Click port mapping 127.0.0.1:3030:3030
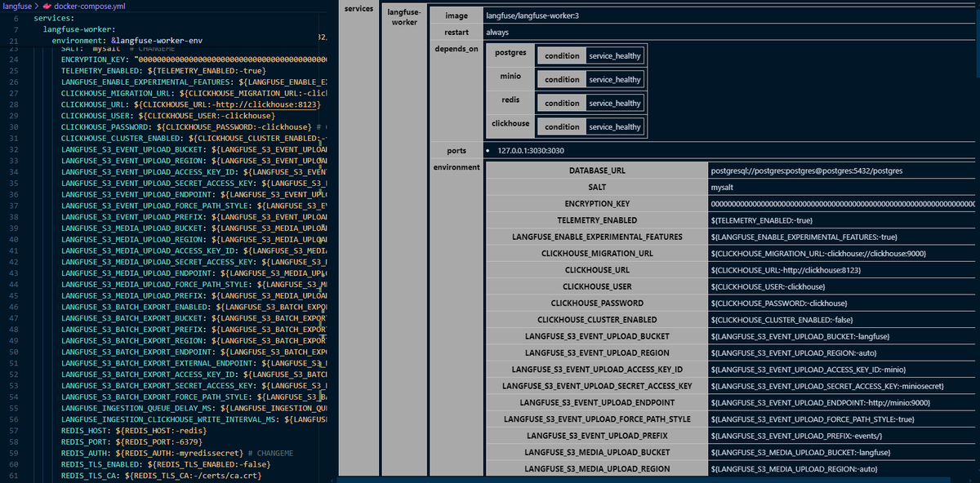The image size is (980, 483). click(531, 151)
